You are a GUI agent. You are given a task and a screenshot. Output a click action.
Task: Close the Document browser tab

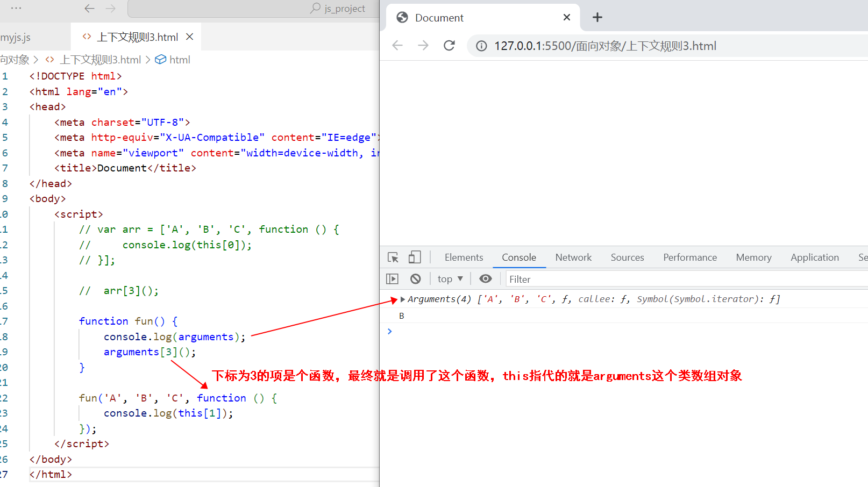tap(566, 18)
